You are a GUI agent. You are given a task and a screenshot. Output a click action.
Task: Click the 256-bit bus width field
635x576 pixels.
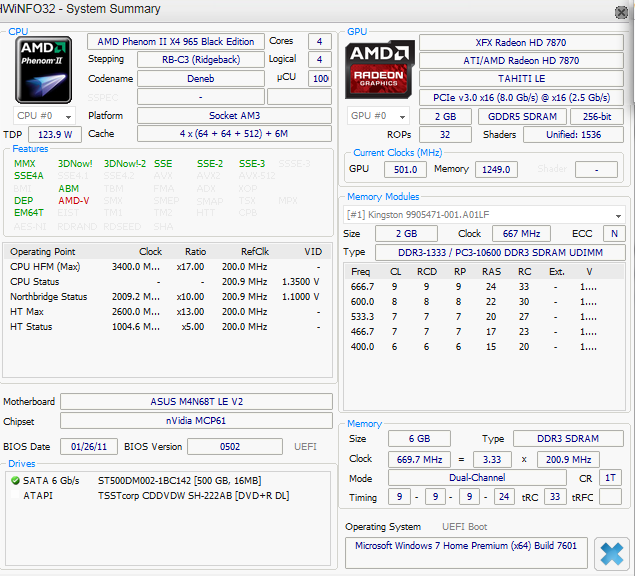tap(597, 117)
